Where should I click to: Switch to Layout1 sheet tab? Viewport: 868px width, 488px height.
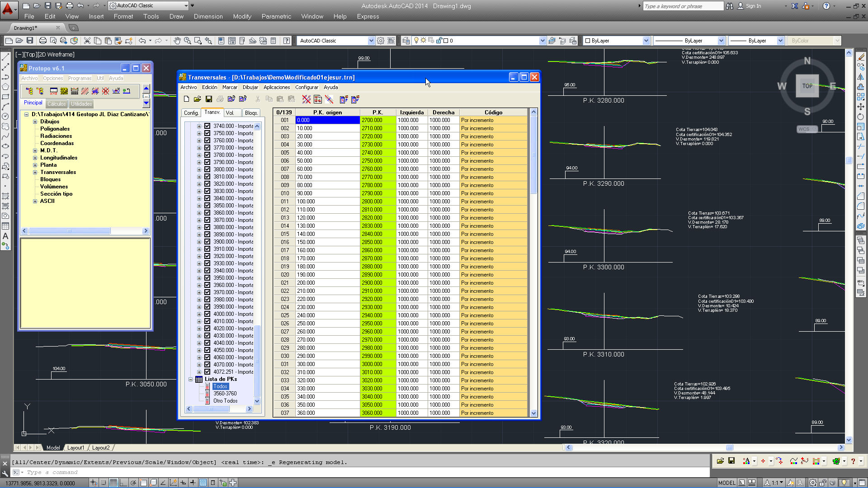[x=75, y=448]
